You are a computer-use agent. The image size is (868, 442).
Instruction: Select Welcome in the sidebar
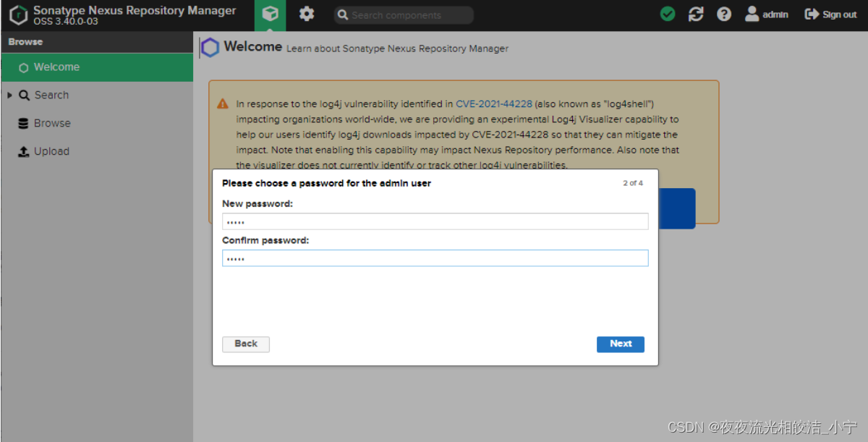[x=97, y=67]
